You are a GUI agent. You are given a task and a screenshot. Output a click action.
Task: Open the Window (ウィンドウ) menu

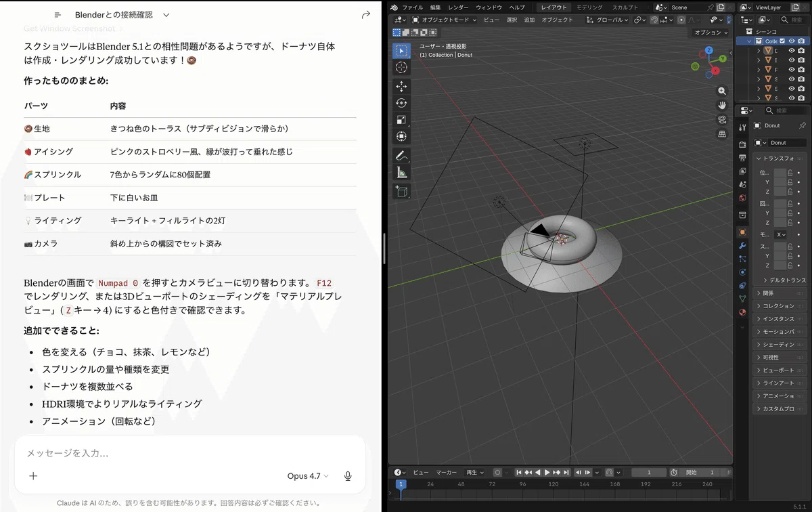489,7
